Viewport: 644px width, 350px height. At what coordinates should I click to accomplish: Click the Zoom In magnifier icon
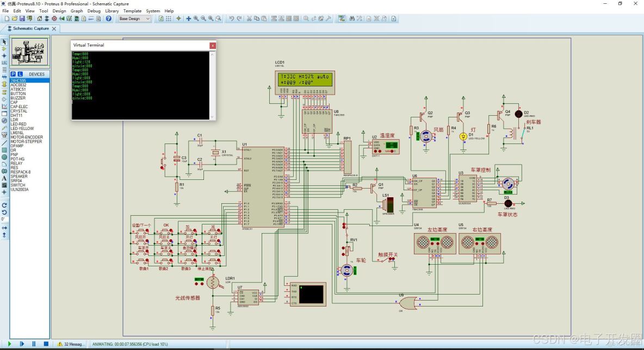point(196,18)
